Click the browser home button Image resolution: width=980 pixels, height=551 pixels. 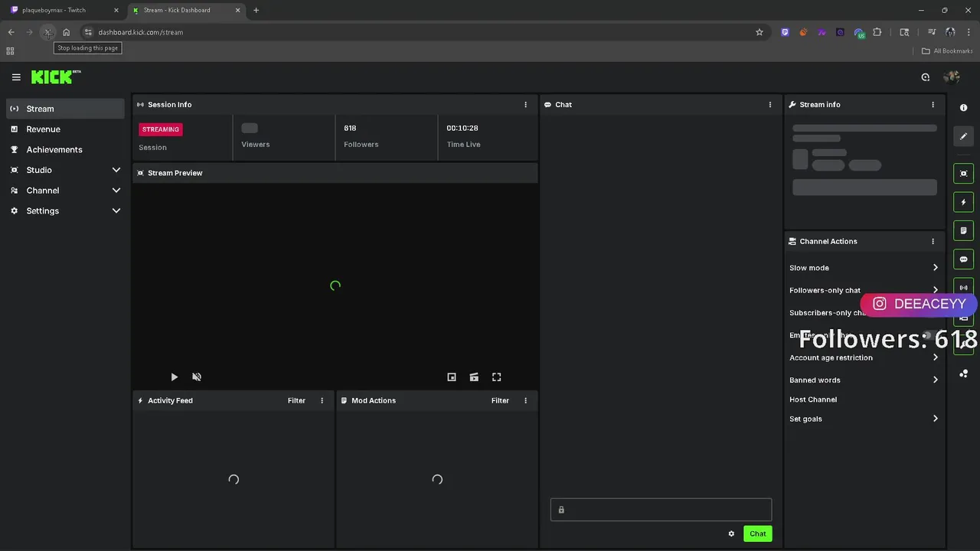[67, 32]
